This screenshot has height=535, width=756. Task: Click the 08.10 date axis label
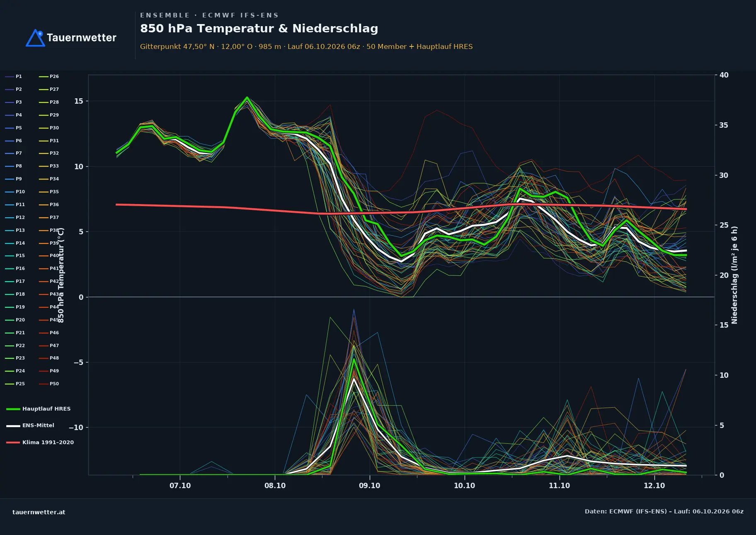[x=275, y=486]
